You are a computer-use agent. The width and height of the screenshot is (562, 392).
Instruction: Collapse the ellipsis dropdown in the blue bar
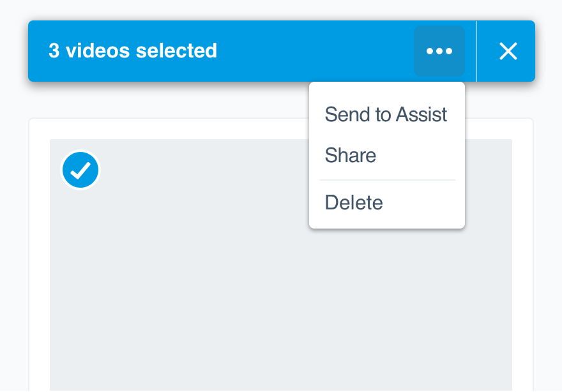pyautogui.click(x=439, y=51)
